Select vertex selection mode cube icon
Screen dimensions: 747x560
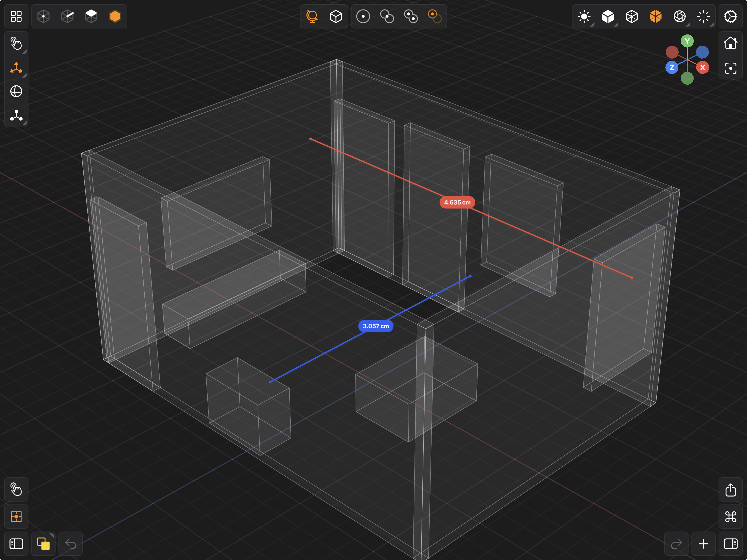(43, 16)
